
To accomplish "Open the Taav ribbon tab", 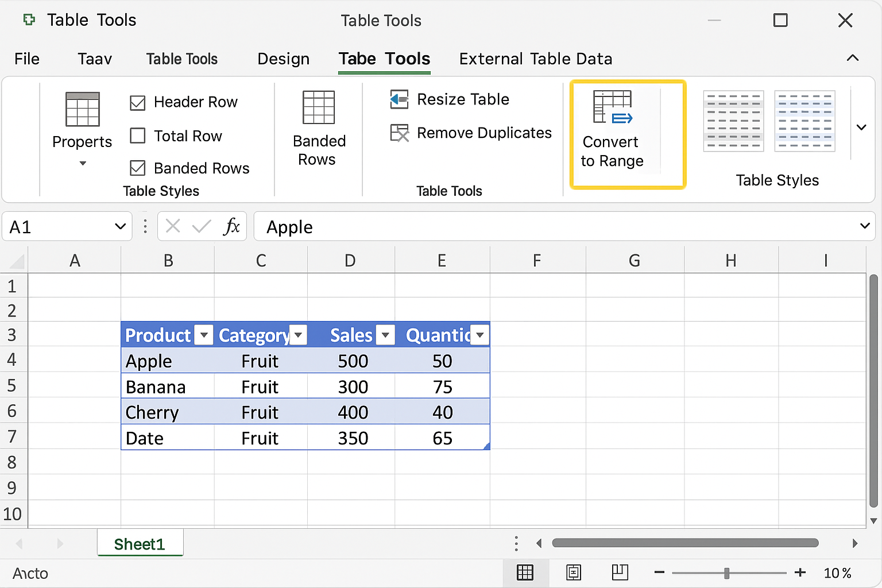I will click(95, 59).
